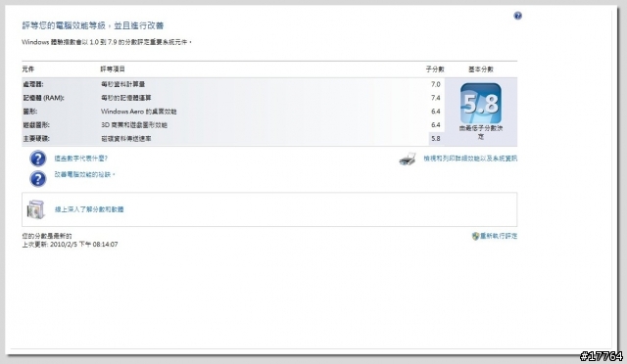This screenshot has width=627, height=364.
Task: Click the 6.4 score in the 遊戲圖形 row
Action: click(435, 125)
